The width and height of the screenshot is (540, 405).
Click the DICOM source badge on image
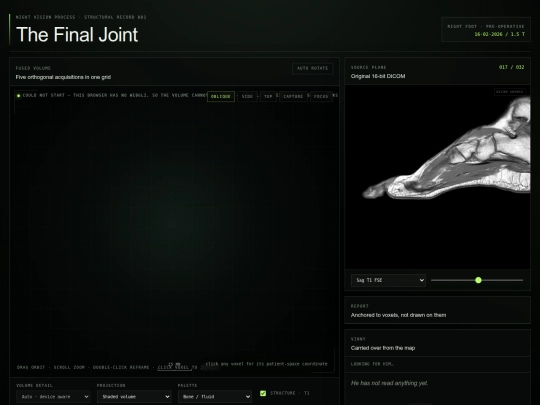pos(510,92)
